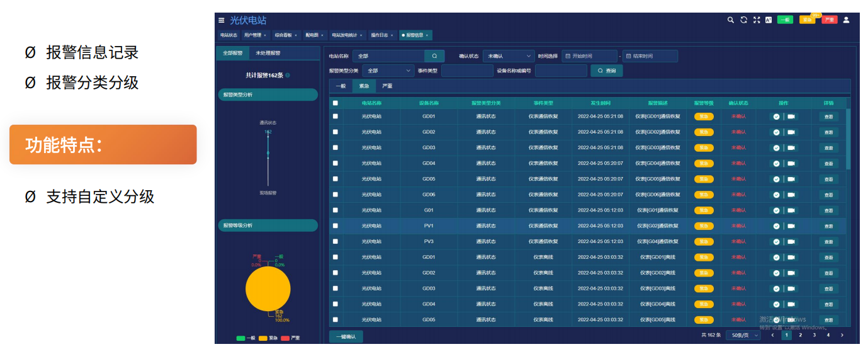868x354 pixels.
Task: Open the hamburger menu beside 光伏电站
Action: pos(222,21)
